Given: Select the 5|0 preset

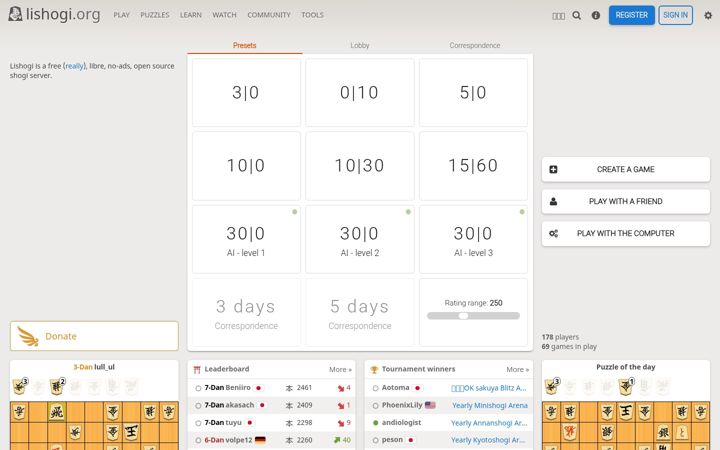Looking at the screenshot, I should click(473, 92).
